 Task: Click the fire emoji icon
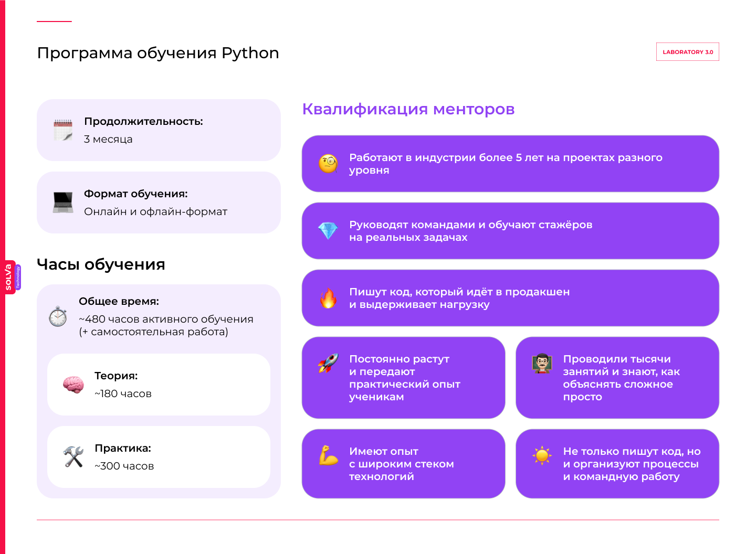pos(328,298)
